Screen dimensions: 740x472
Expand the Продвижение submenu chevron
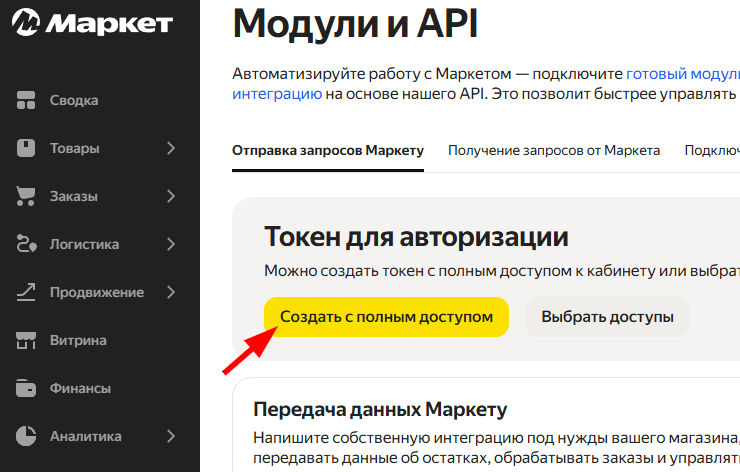171,292
